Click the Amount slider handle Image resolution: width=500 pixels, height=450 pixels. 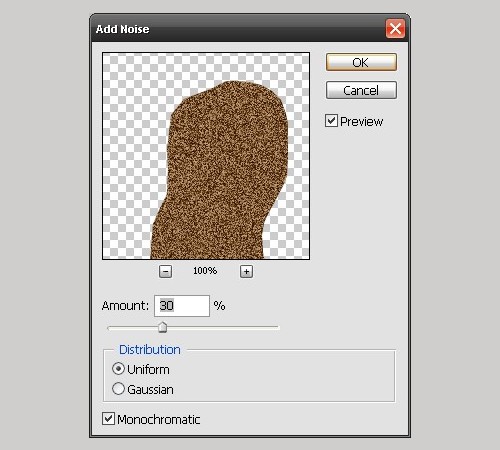[x=162, y=327]
